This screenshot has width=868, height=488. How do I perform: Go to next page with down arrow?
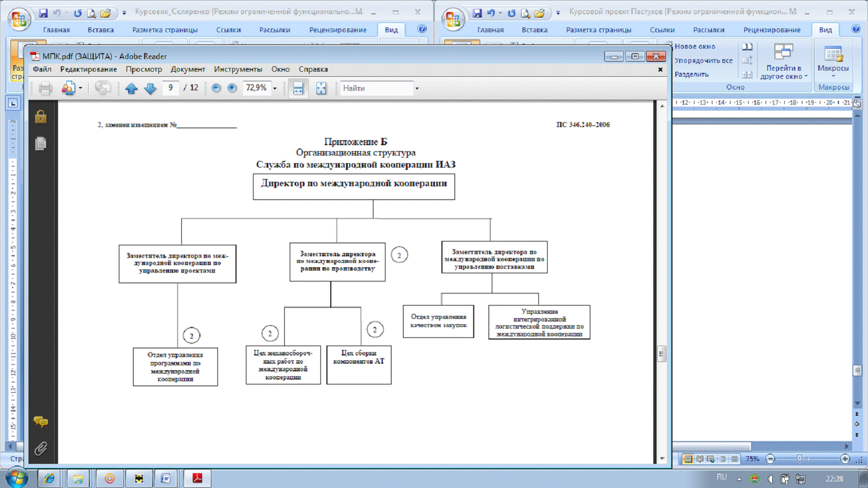click(x=150, y=88)
